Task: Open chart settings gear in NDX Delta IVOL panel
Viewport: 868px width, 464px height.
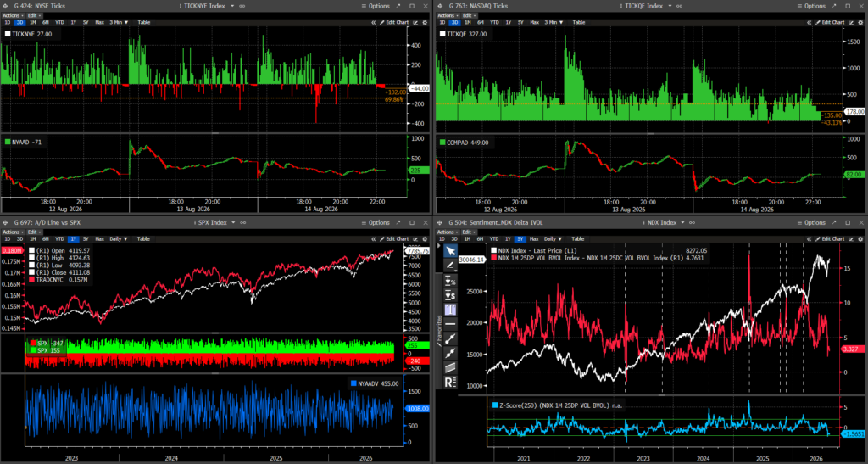Action: coord(860,239)
